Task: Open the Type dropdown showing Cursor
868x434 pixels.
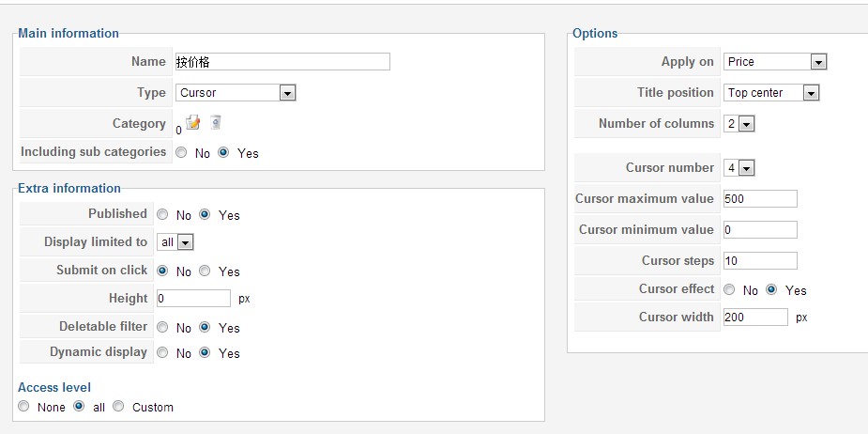Action: pos(236,93)
